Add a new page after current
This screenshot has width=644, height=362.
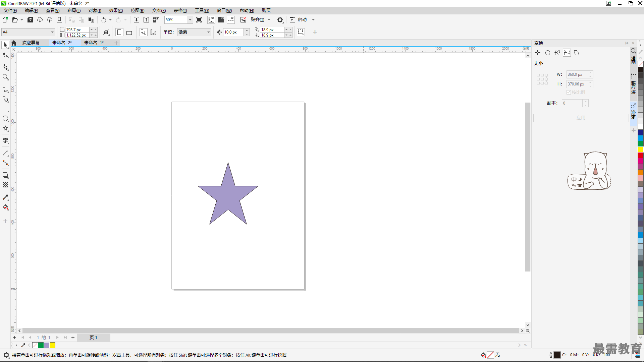pyautogui.click(x=73, y=338)
